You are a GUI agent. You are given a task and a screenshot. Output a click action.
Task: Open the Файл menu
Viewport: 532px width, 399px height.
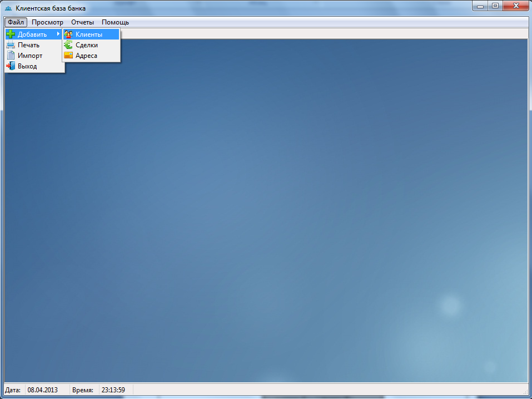(16, 22)
